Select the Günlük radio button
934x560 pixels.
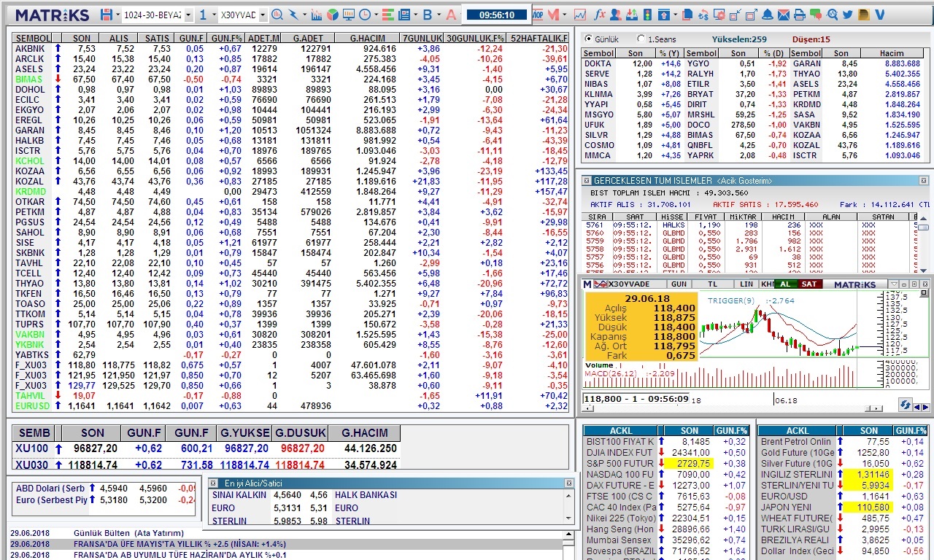tap(589, 39)
